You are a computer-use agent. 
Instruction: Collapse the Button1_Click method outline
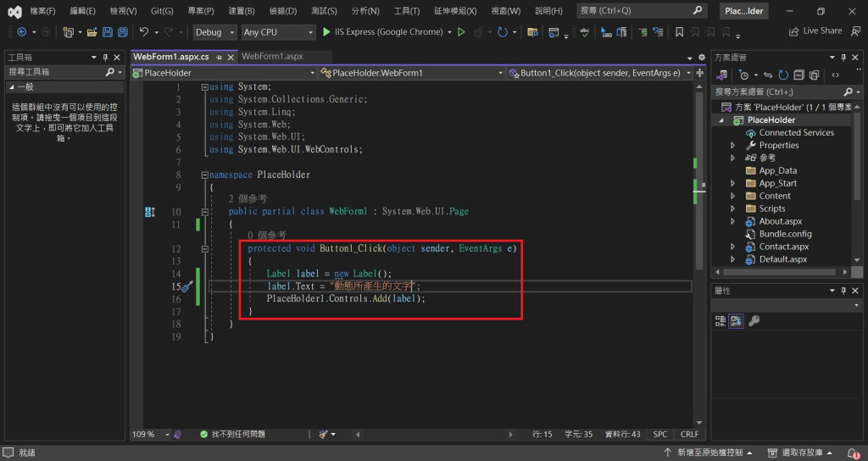pyautogui.click(x=206, y=249)
